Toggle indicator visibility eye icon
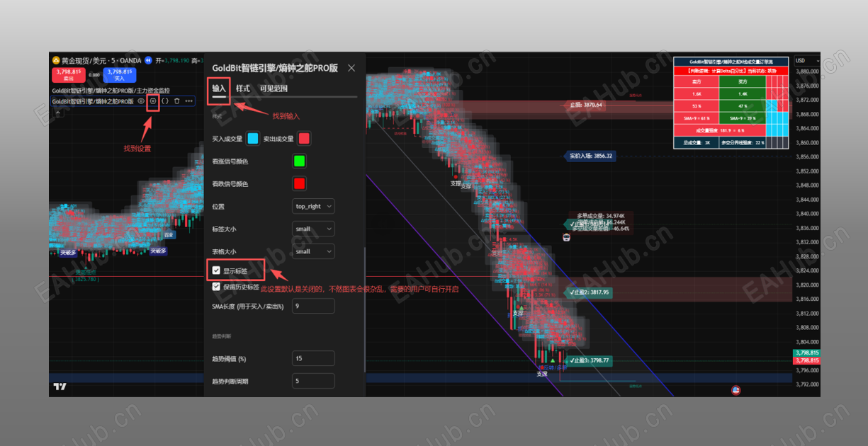Screen dimensions: 868x446 [x=141, y=101]
